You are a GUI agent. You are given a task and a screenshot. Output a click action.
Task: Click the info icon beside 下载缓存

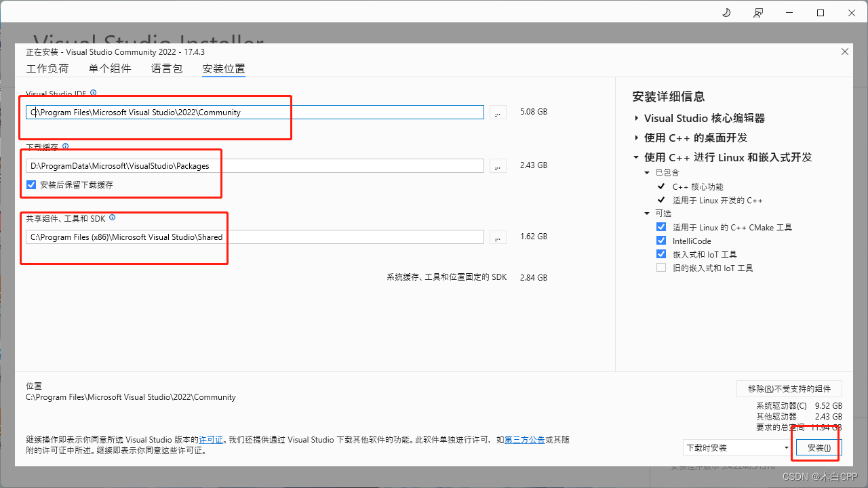point(65,146)
